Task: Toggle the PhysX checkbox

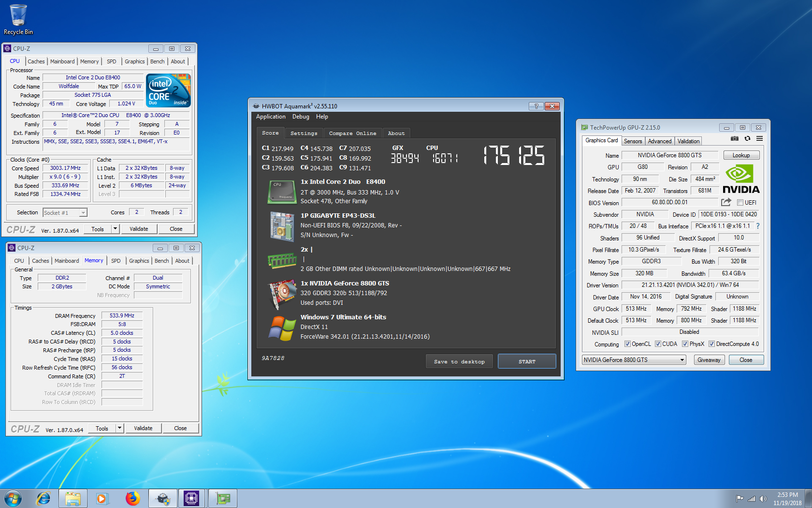Action: click(x=685, y=344)
